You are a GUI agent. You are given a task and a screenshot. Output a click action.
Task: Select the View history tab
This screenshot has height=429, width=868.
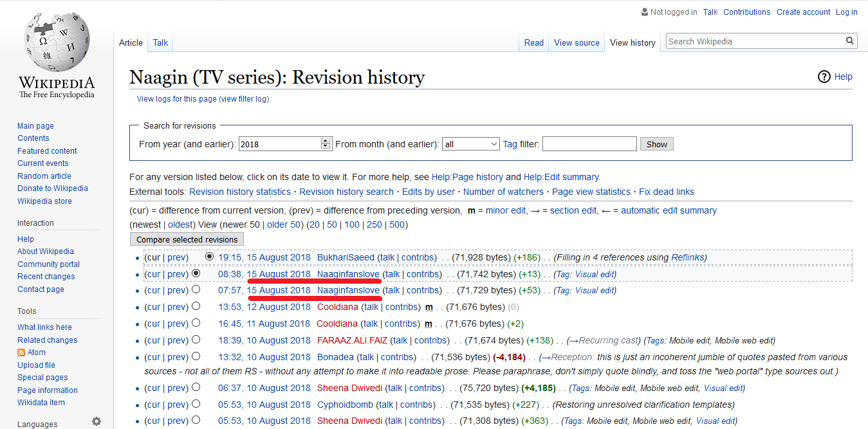(x=633, y=42)
